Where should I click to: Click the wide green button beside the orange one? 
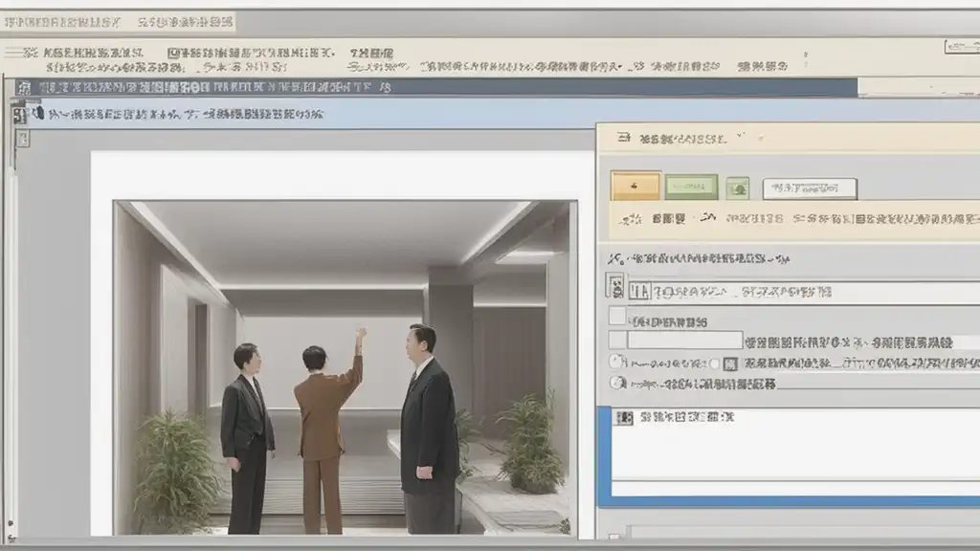click(x=691, y=187)
